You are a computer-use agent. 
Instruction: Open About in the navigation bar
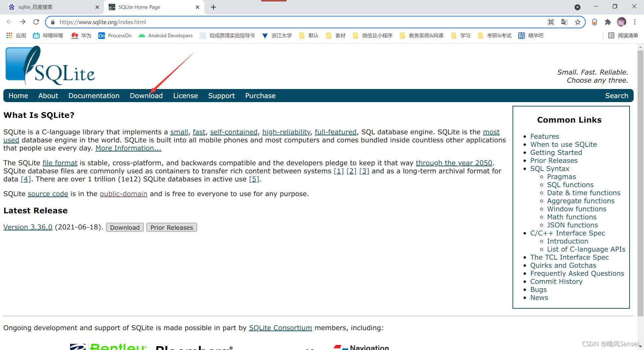(48, 96)
